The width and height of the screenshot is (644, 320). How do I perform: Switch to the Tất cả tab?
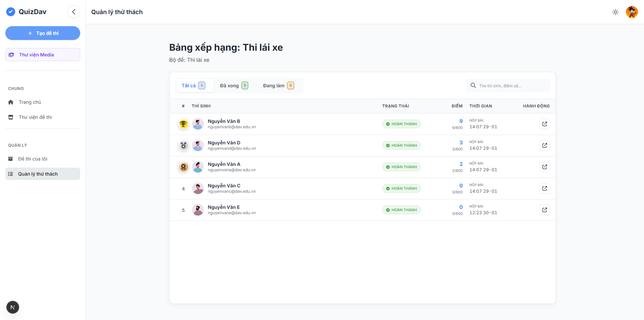pyautogui.click(x=193, y=86)
